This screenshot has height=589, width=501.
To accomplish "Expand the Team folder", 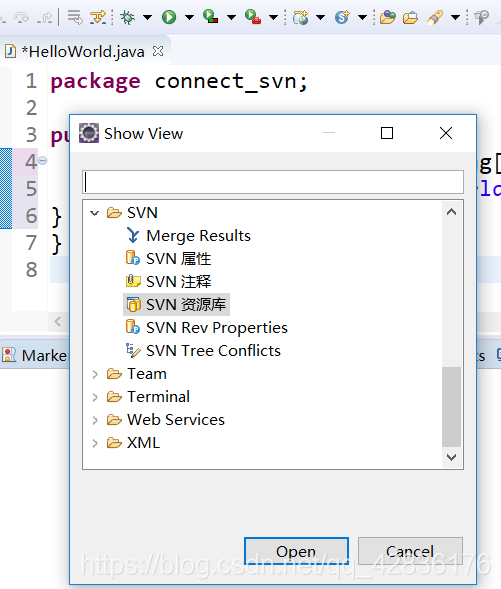I will [x=95, y=374].
